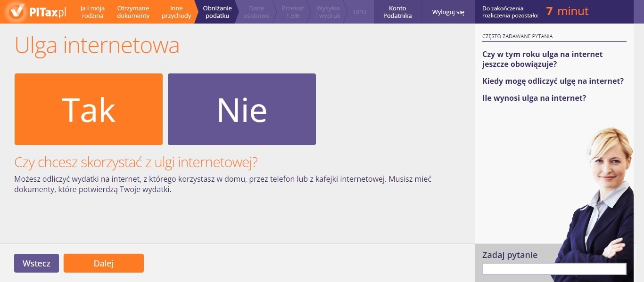Open FAQ 'Kiedy mogę odliczyć ulgę na internet?'
This screenshot has height=282, width=644.
pos(553,81)
